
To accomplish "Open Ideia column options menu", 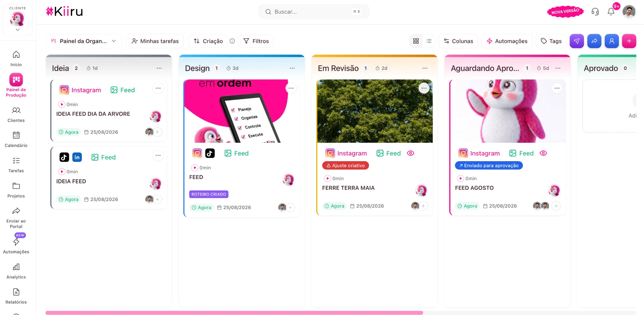I will coord(159,68).
